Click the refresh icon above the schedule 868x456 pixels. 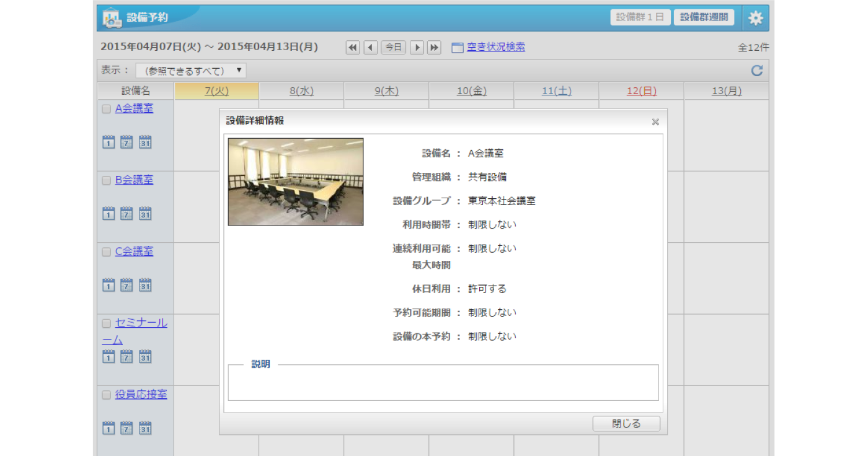click(x=756, y=71)
